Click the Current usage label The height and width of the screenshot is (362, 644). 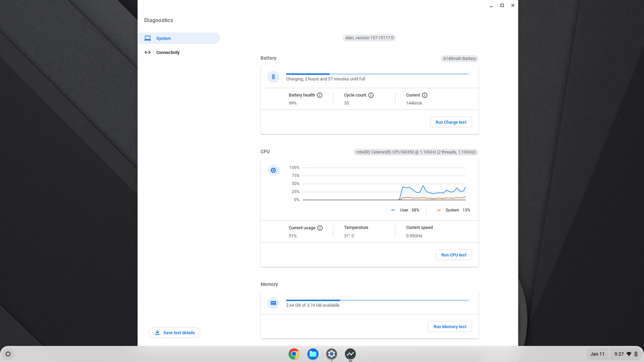302,228
